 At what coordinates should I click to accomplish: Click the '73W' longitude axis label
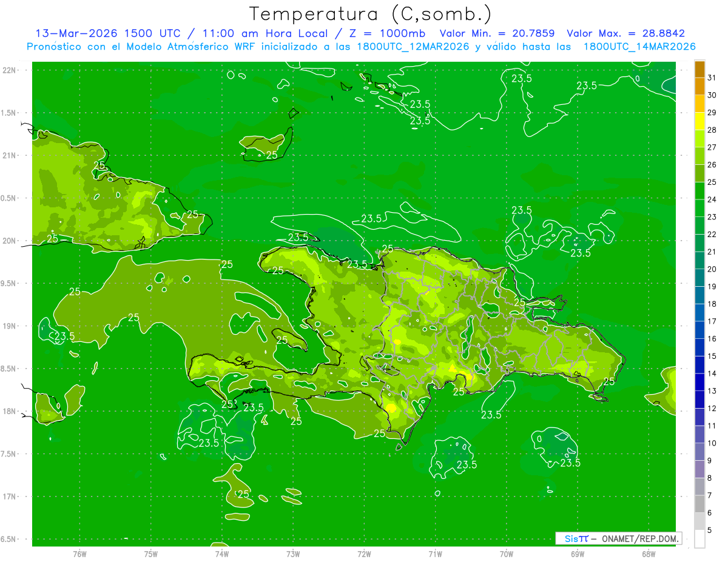293,554
